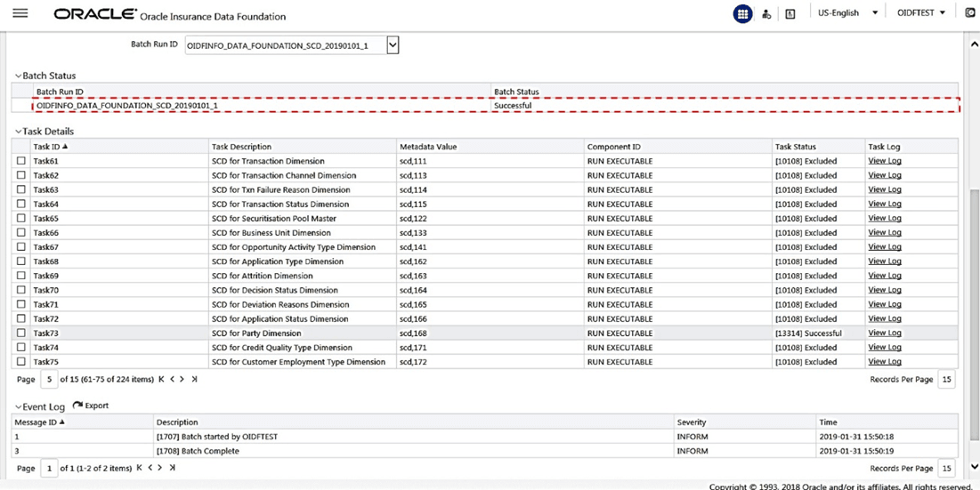Screen dimensions: 980x490
Task: Click the Oracle logo
Action: click(95, 13)
